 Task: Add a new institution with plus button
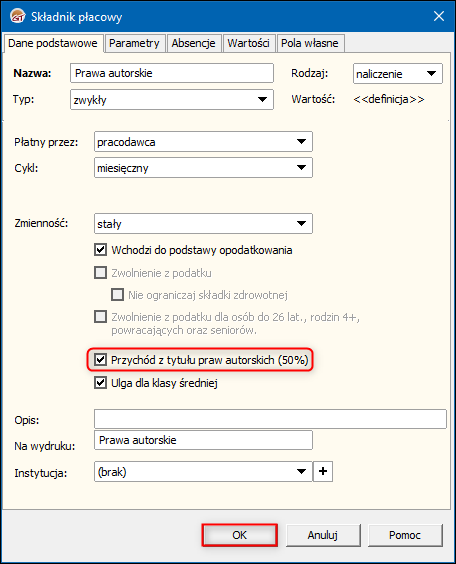coord(323,471)
